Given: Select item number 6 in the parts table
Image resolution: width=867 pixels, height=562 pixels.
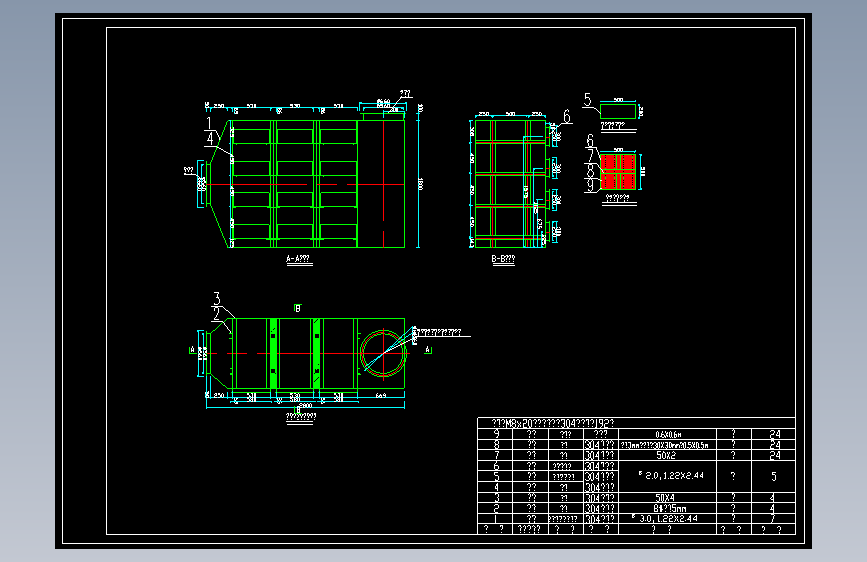Looking at the screenshot, I should pyautogui.click(x=496, y=466).
